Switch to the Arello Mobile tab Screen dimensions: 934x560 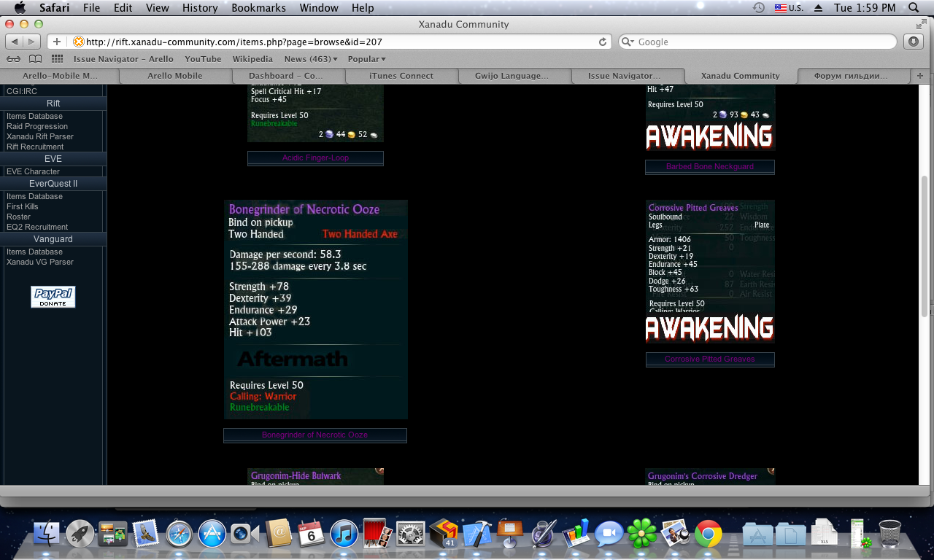coord(175,76)
